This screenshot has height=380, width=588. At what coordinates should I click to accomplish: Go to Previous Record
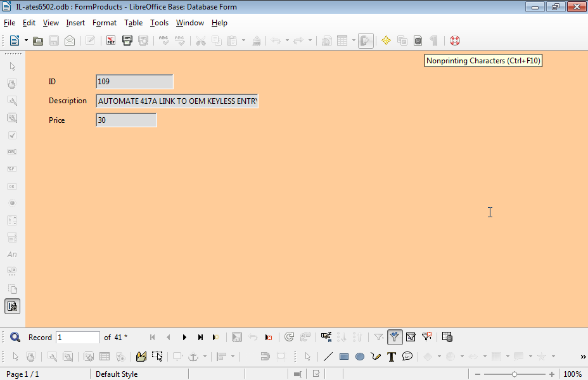[x=169, y=338]
